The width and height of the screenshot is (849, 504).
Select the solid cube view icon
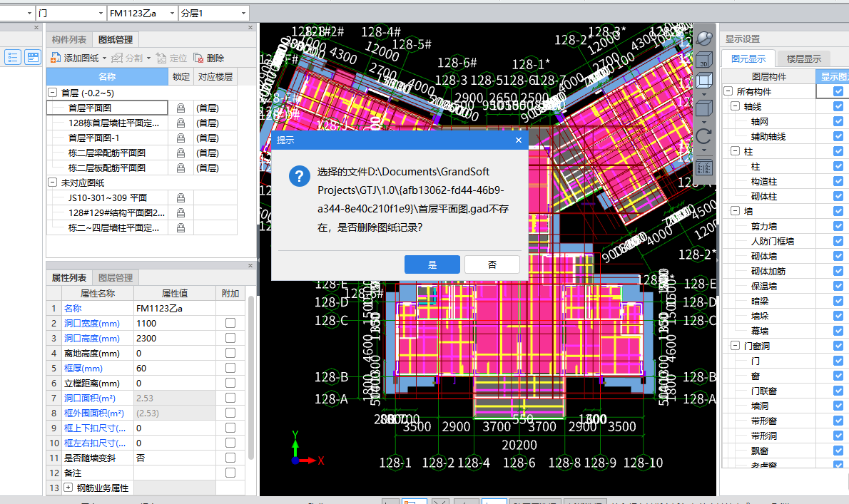[704, 108]
